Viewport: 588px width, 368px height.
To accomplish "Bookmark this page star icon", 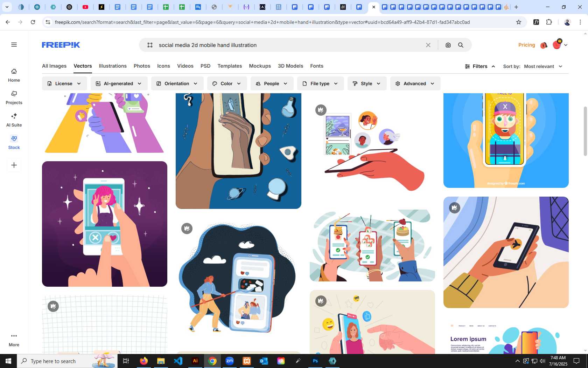I will [519, 22].
